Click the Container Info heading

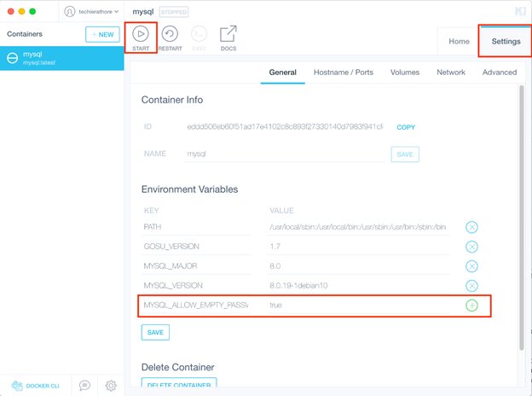[x=172, y=100]
